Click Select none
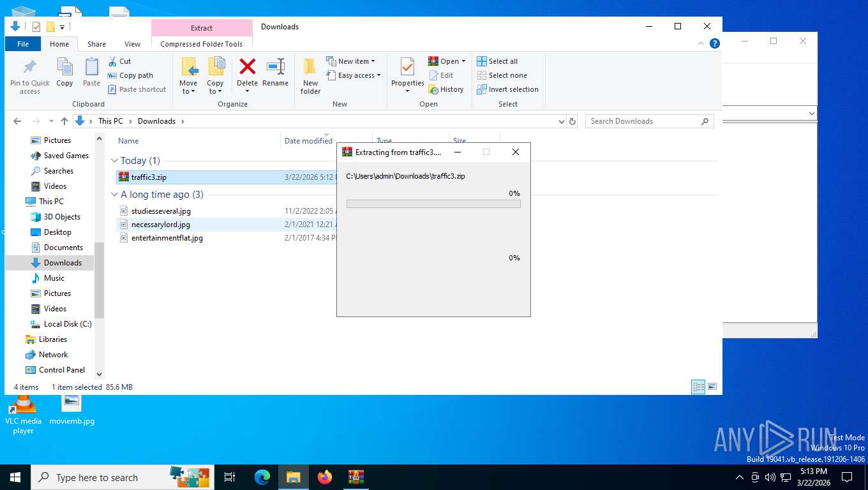The height and width of the screenshot is (490, 868). 502,75
